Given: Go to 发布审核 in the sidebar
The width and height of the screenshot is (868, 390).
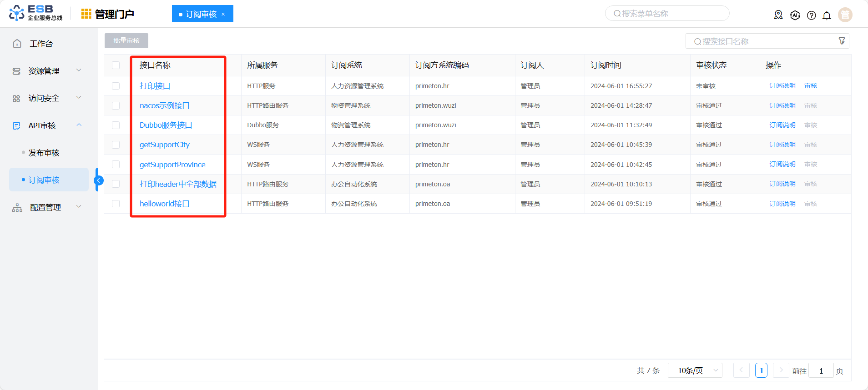Looking at the screenshot, I should click(x=44, y=153).
